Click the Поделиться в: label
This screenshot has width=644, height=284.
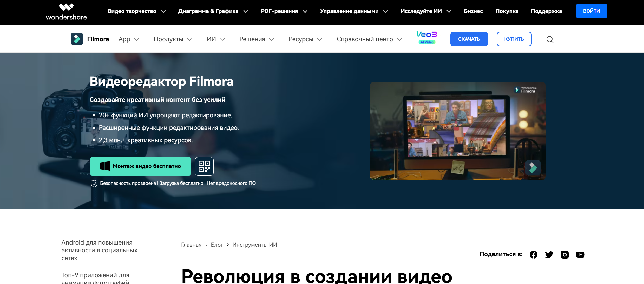501,254
